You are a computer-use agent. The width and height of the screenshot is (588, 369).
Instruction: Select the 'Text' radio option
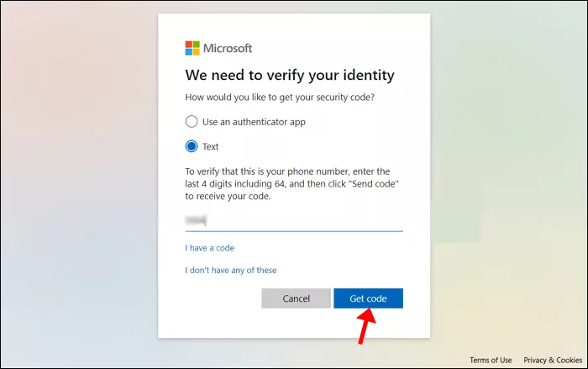tap(192, 146)
